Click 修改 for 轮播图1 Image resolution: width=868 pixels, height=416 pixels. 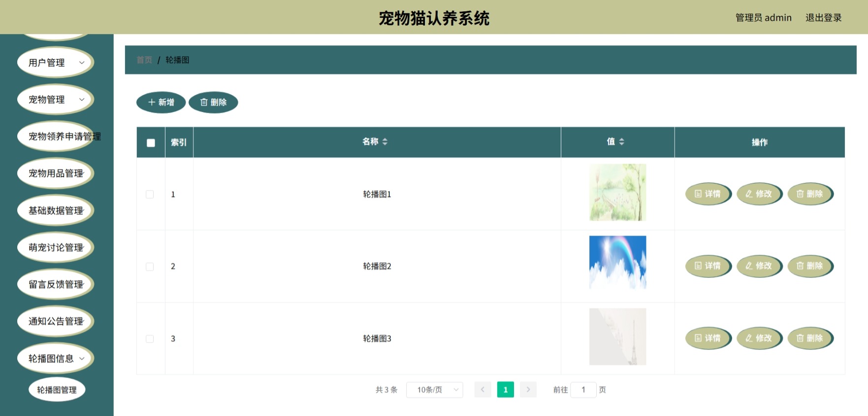click(x=760, y=194)
